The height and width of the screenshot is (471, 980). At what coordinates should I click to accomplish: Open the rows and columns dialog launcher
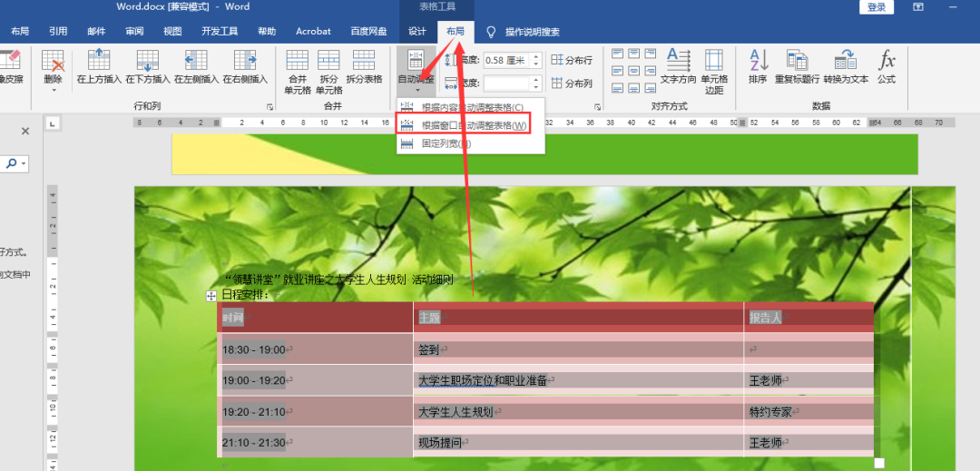point(270,107)
